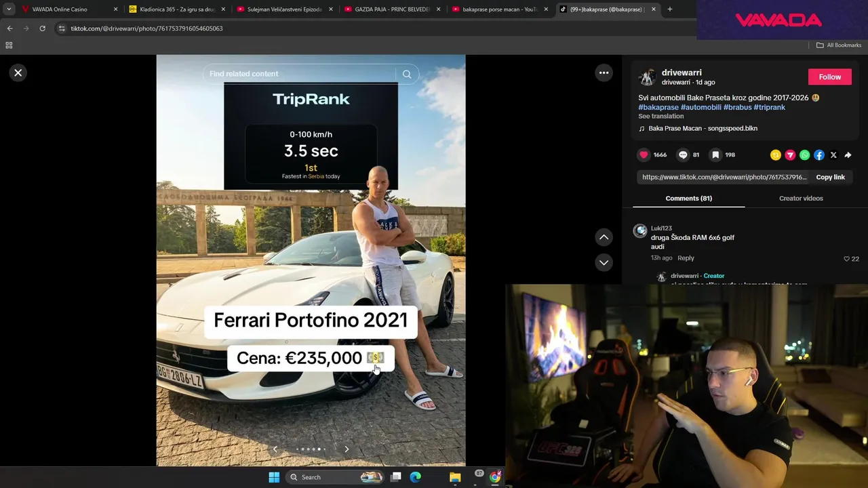Open more share options arrow

coord(848,155)
